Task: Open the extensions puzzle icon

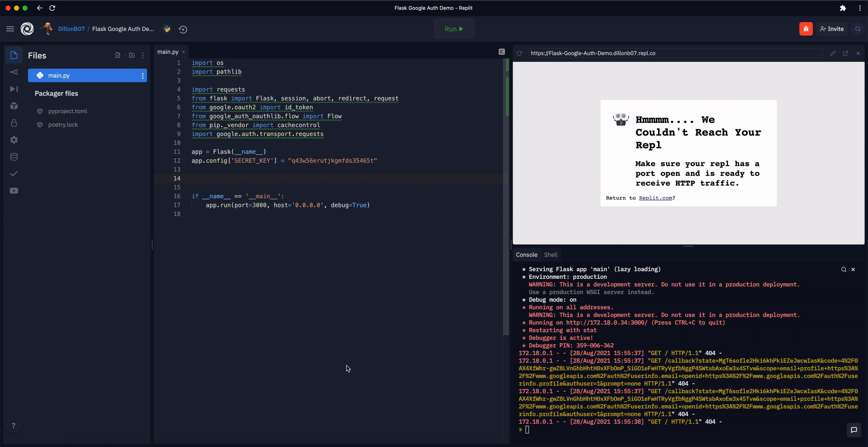Action: point(843,8)
